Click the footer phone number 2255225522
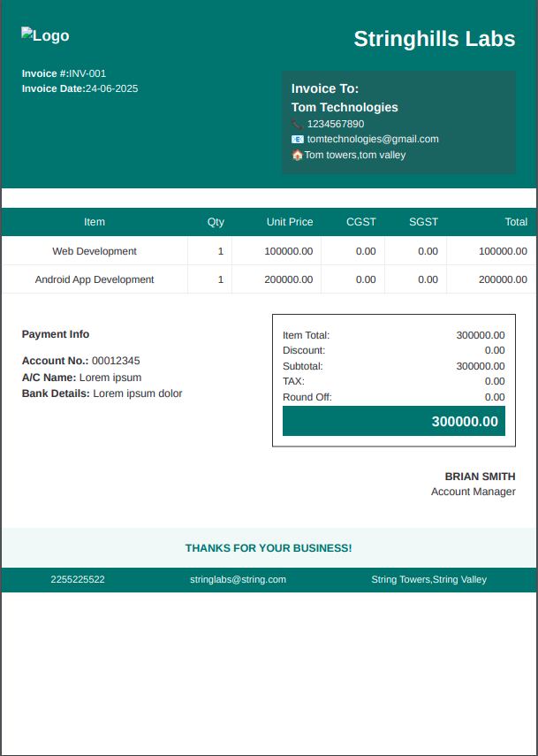The width and height of the screenshot is (538, 756). [78, 580]
